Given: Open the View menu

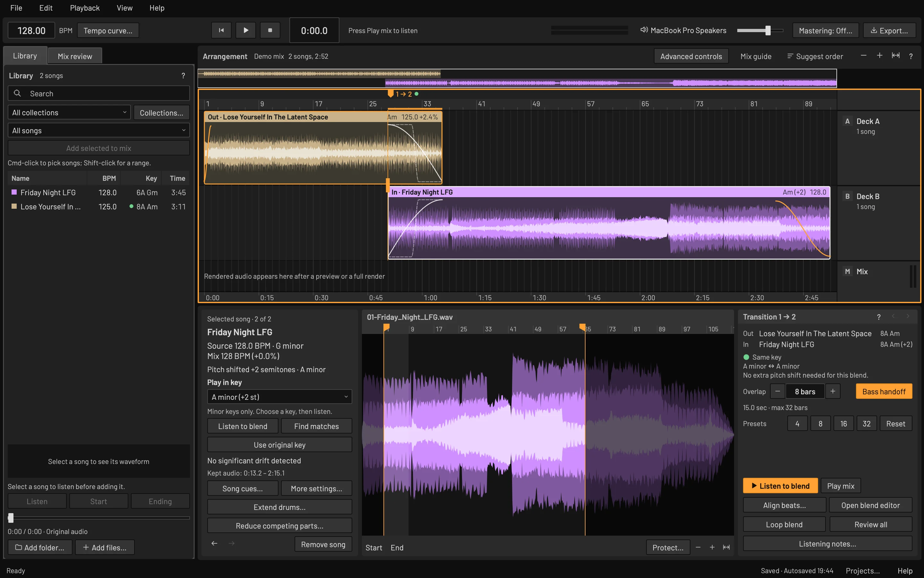Looking at the screenshot, I should coord(124,8).
